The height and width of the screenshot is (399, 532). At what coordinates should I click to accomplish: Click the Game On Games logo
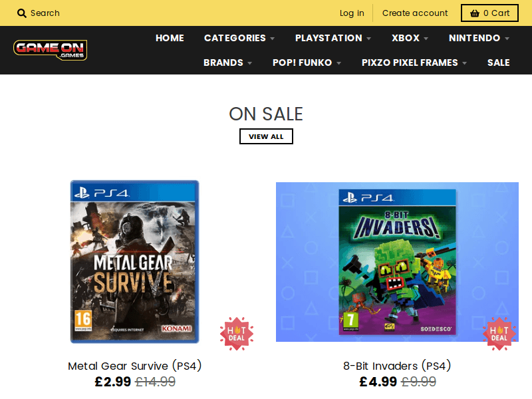[x=51, y=50]
